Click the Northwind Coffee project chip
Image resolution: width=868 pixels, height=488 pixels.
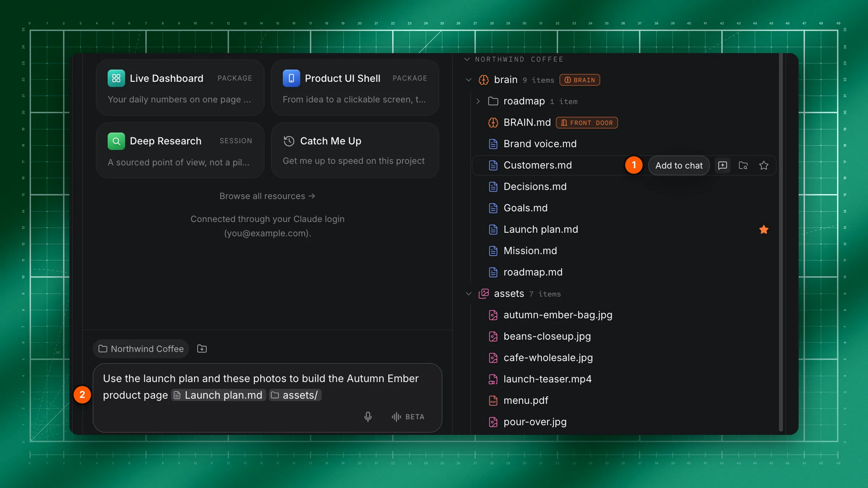(x=141, y=349)
